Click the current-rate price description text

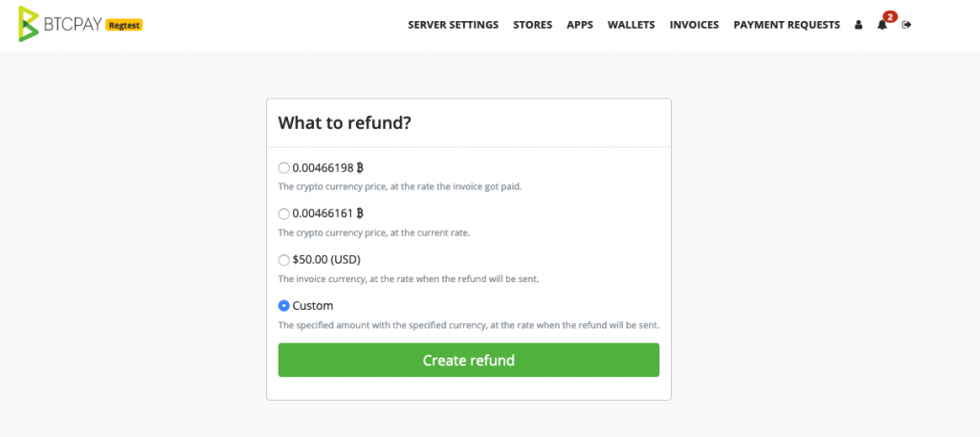click(374, 233)
